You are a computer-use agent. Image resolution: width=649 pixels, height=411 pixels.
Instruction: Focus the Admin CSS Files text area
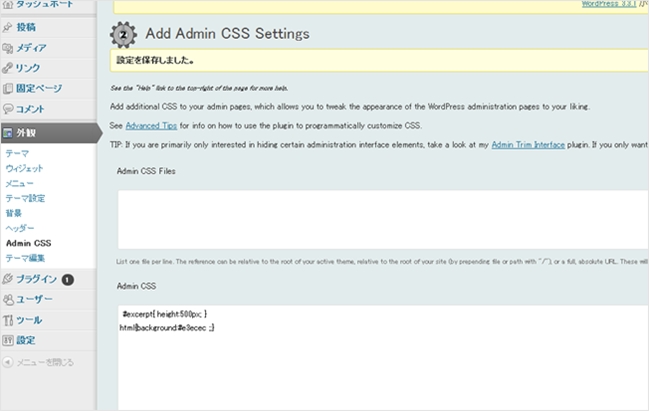point(383,220)
